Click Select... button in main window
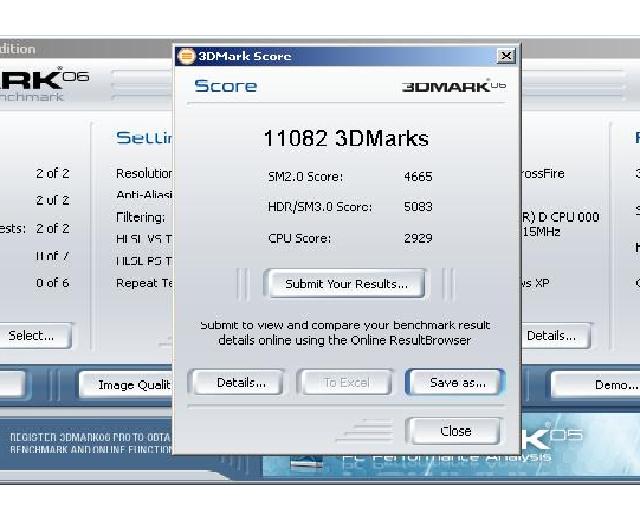 [33, 336]
